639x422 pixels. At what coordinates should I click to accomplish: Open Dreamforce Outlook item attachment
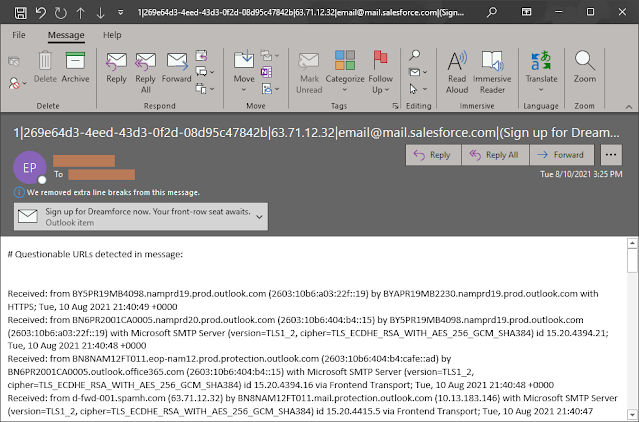[x=141, y=217]
